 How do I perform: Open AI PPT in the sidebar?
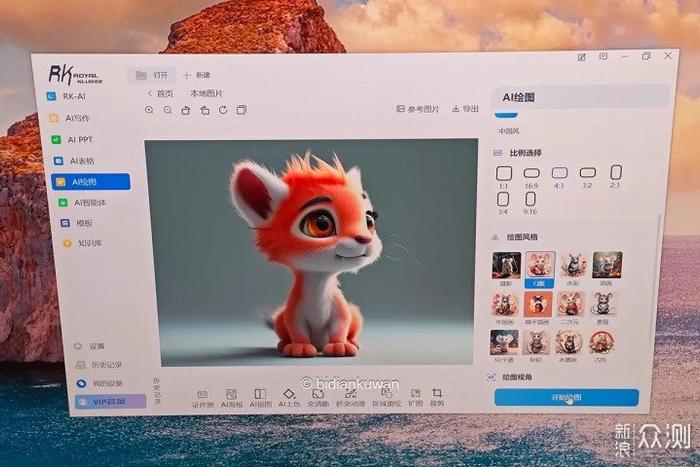click(x=72, y=139)
